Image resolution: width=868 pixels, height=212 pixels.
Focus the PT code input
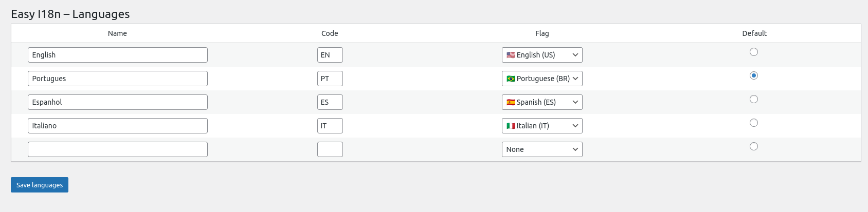coord(330,79)
